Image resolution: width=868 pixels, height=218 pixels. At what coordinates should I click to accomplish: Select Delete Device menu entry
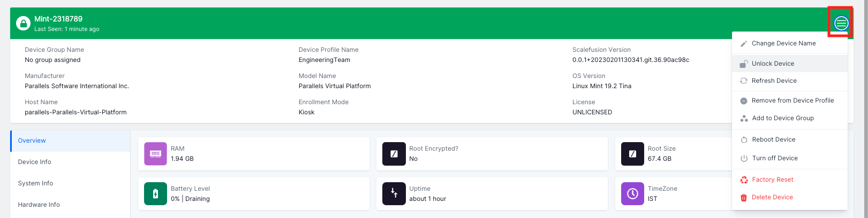tap(790, 197)
